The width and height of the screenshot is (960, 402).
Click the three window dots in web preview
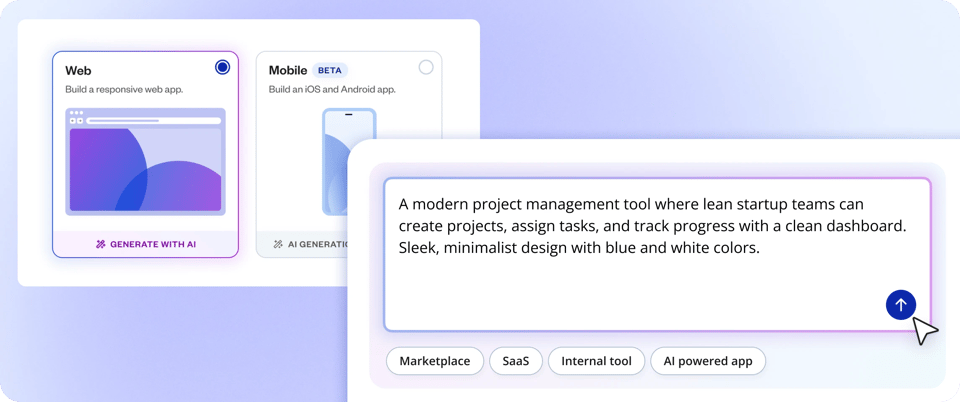click(x=76, y=113)
